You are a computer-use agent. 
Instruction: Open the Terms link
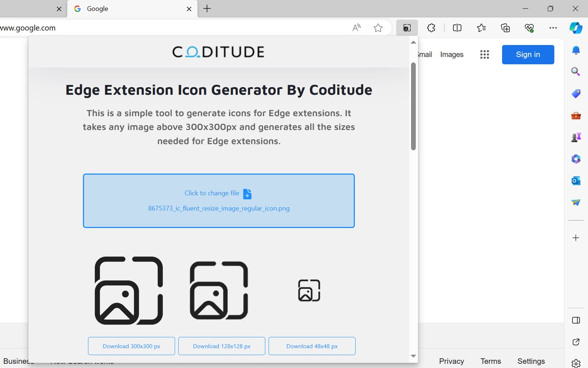(x=491, y=361)
